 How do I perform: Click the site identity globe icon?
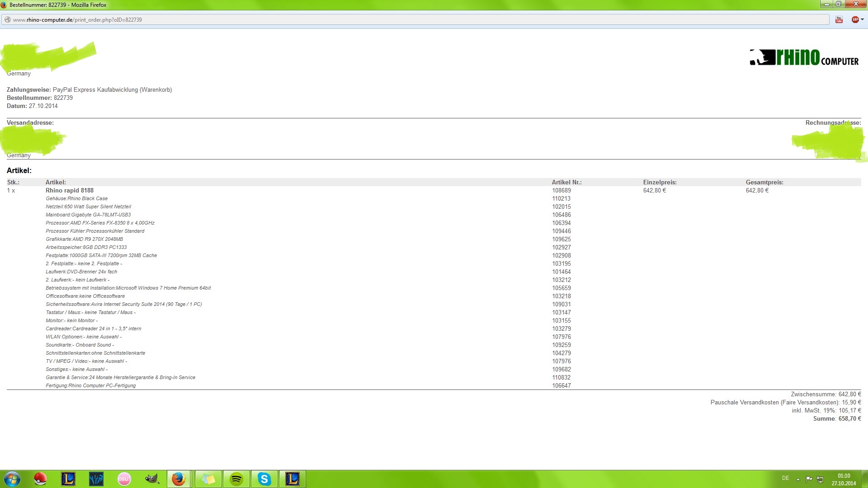point(7,20)
